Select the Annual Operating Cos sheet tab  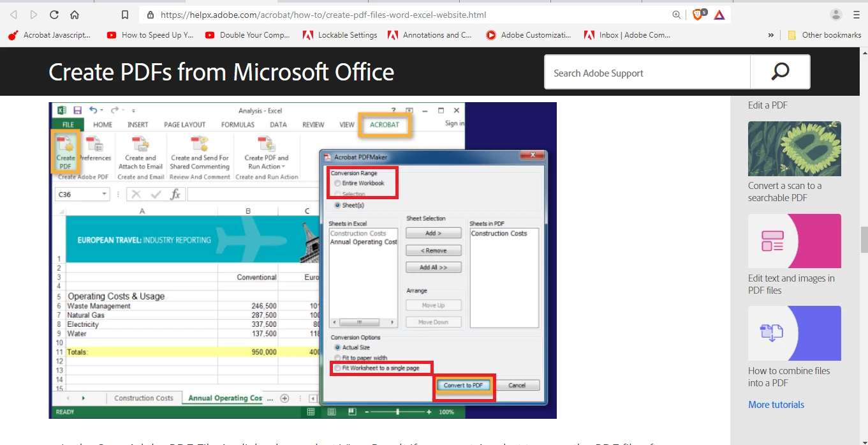click(x=225, y=398)
